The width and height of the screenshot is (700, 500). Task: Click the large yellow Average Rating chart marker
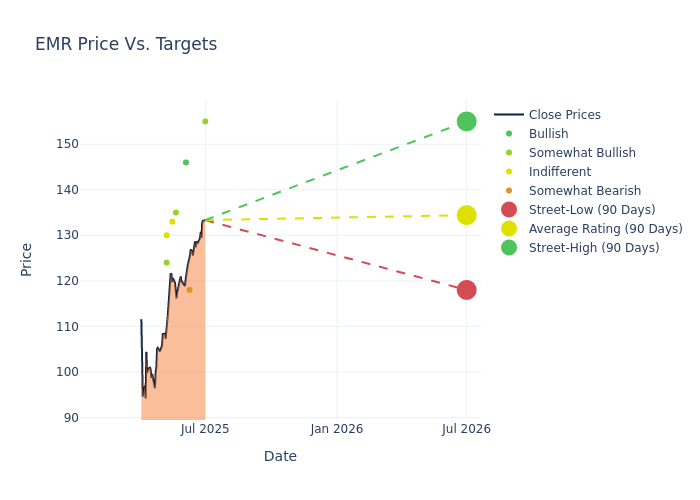point(466,215)
